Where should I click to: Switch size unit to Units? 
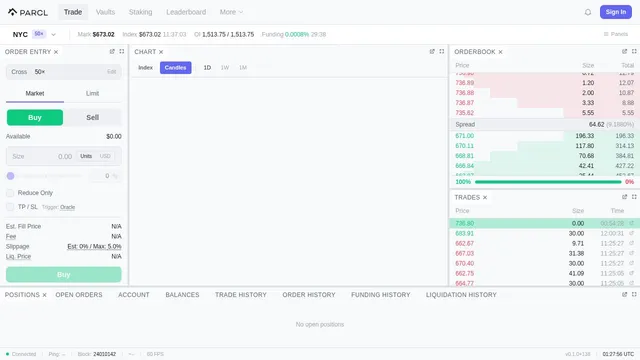pos(86,156)
